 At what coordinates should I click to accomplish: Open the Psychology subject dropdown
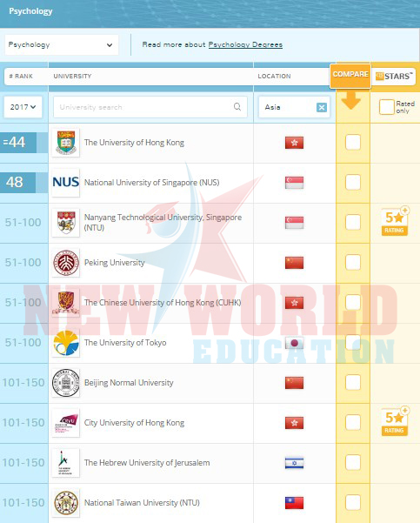point(62,44)
